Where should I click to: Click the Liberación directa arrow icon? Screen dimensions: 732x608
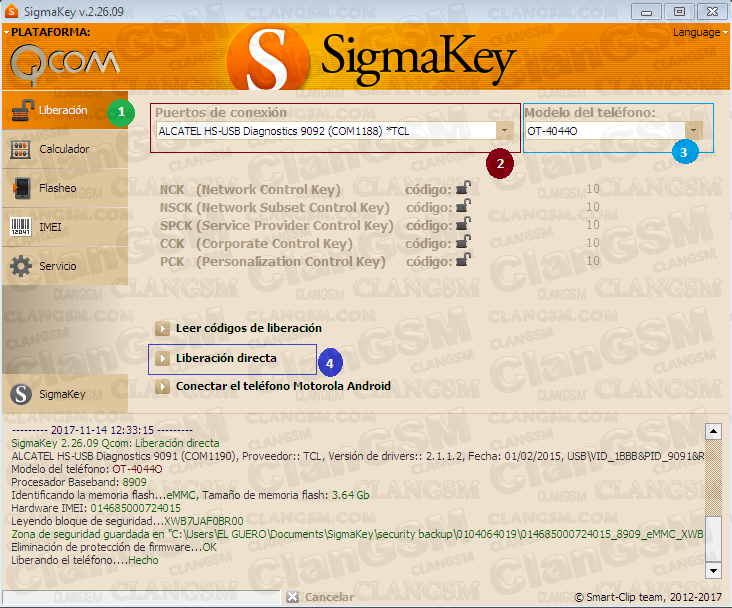162,359
